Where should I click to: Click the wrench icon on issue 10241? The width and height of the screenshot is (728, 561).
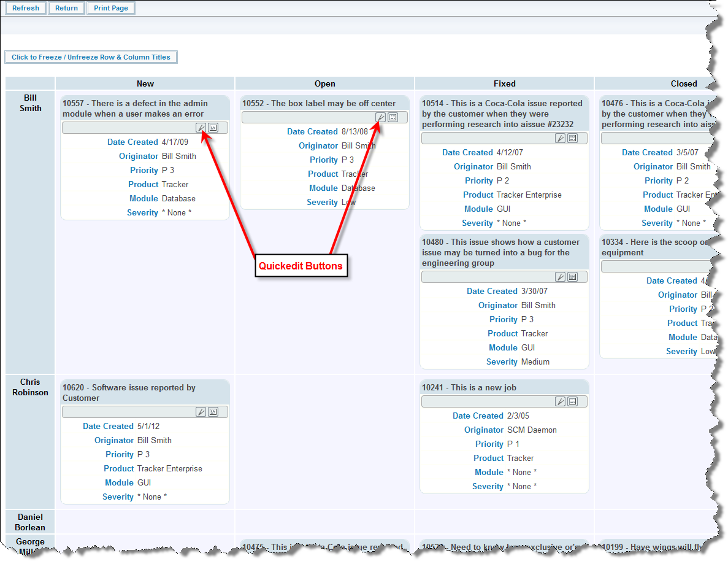pos(560,401)
